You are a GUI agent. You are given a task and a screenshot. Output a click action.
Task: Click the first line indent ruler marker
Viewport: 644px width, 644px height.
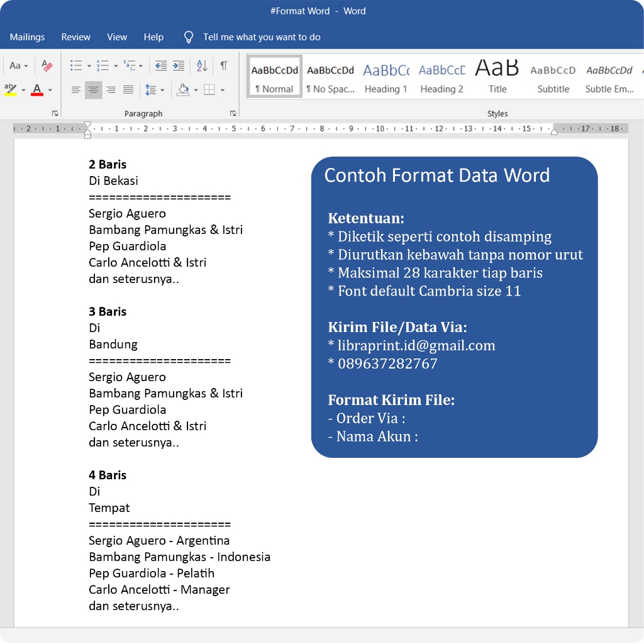(x=87, y=125)
